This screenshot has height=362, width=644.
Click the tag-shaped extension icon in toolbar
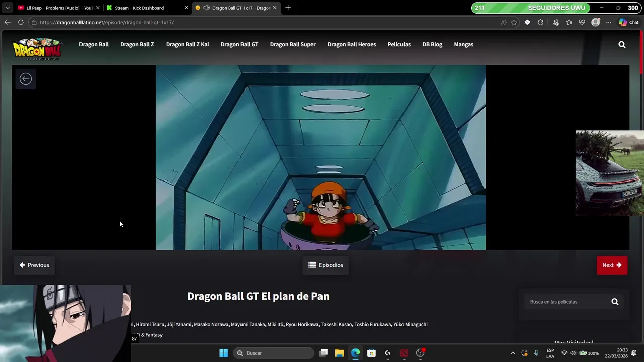pyautogui.click(x=527, y=22)
